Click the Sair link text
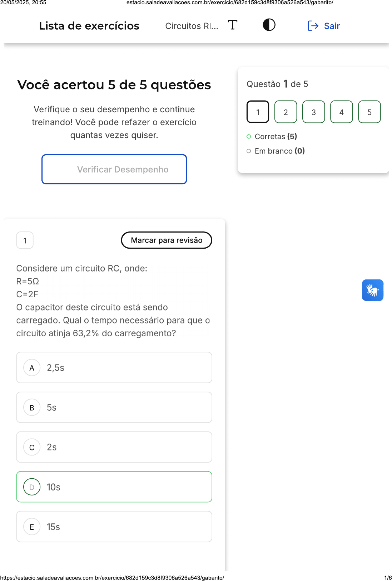This screenshot has height=581, width=392. (332, 26)
